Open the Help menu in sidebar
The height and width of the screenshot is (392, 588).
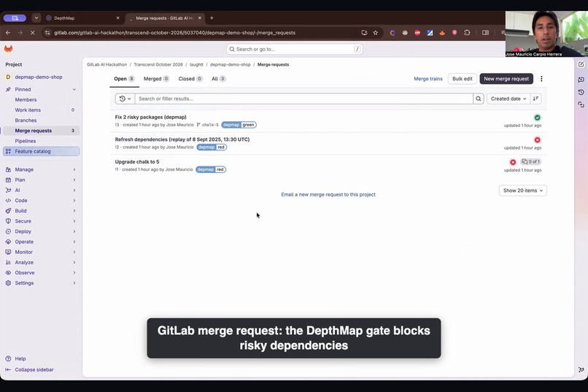[16, 358]
